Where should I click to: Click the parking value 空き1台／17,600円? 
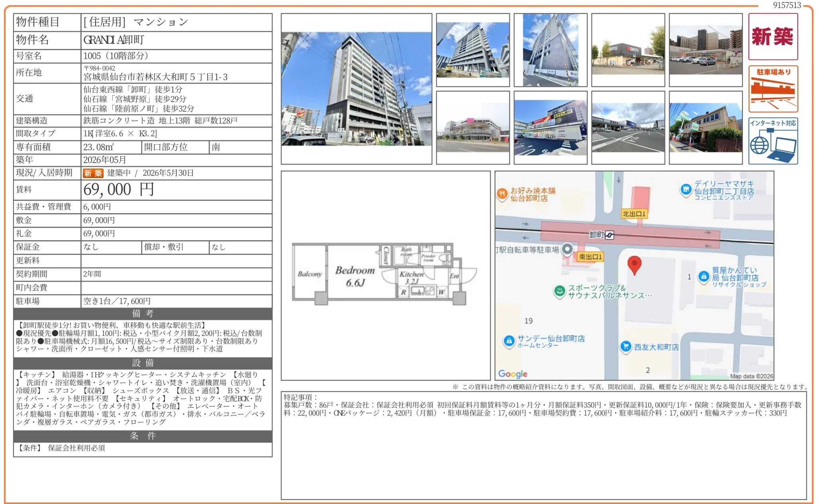point(117,301)
